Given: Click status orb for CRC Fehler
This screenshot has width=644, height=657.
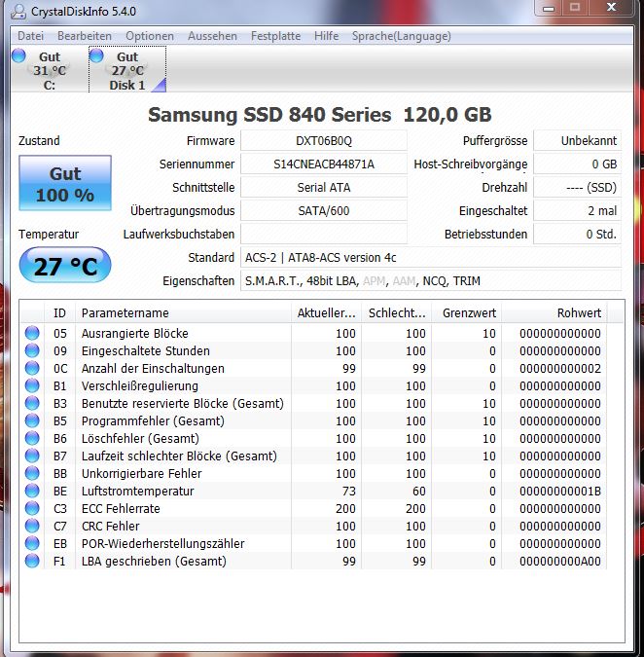Looking at the screenshot, I should 32,526.
